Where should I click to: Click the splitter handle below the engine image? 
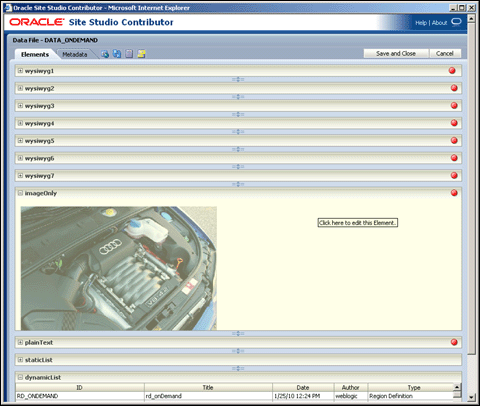point(238,333)
